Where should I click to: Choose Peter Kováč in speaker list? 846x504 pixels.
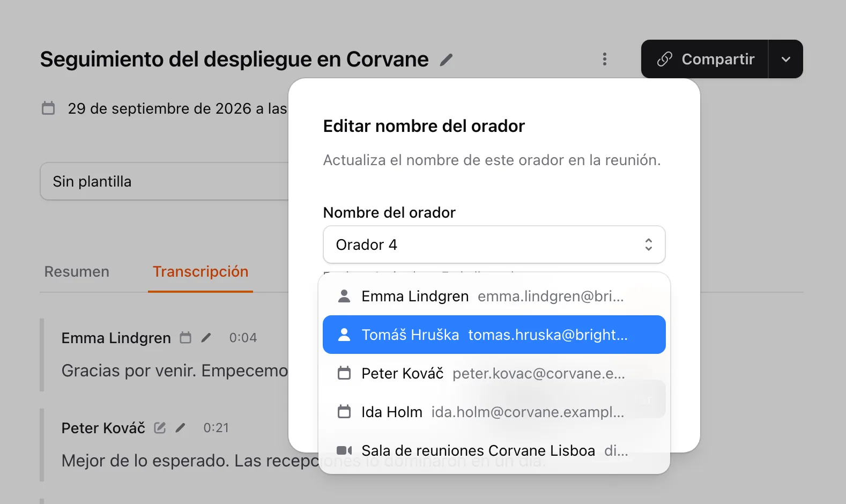click(x=494, y=373)
